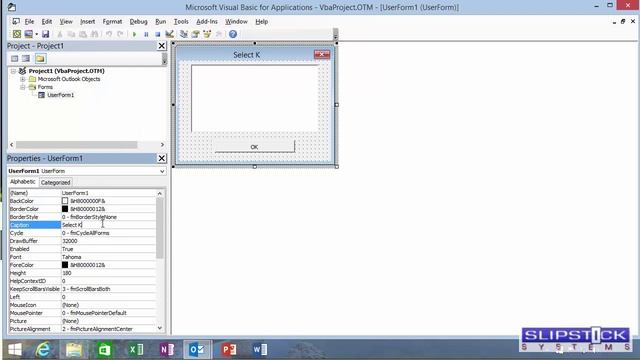Click the Toolbox toolbar icon
Image resolution: width=640 pixels, height=360 pixels.
(219, 34)
